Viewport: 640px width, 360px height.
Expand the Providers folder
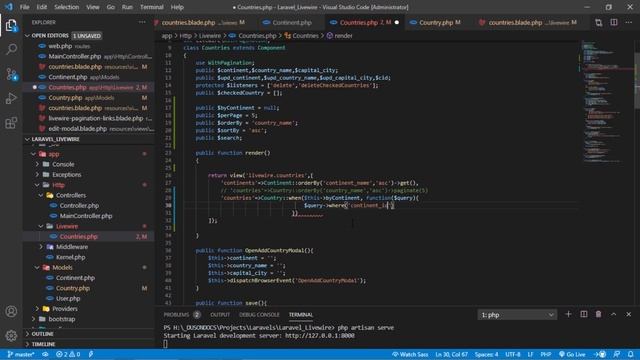pos(37,309)
